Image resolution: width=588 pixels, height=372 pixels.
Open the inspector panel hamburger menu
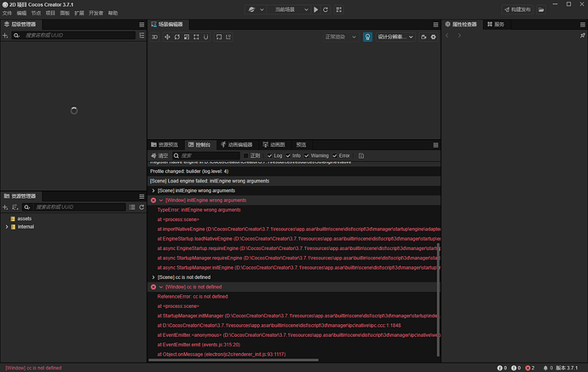pos(582,25)
